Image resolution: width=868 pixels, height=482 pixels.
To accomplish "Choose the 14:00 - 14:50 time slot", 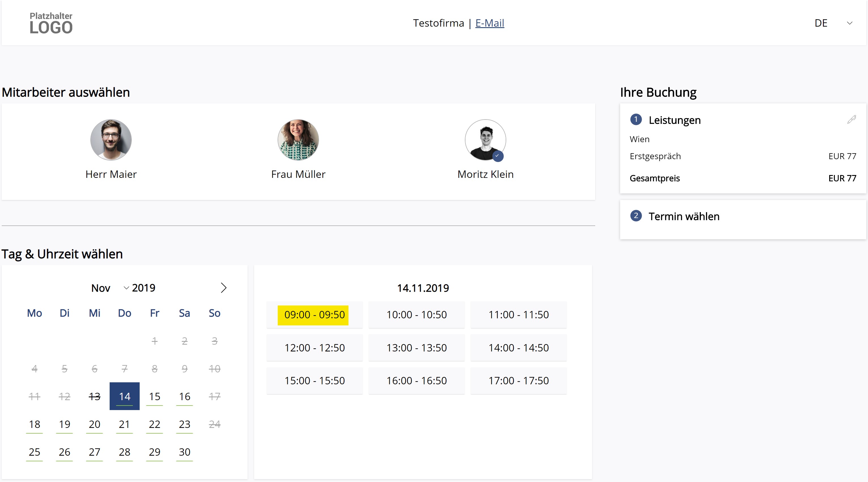I will point(519,347).
